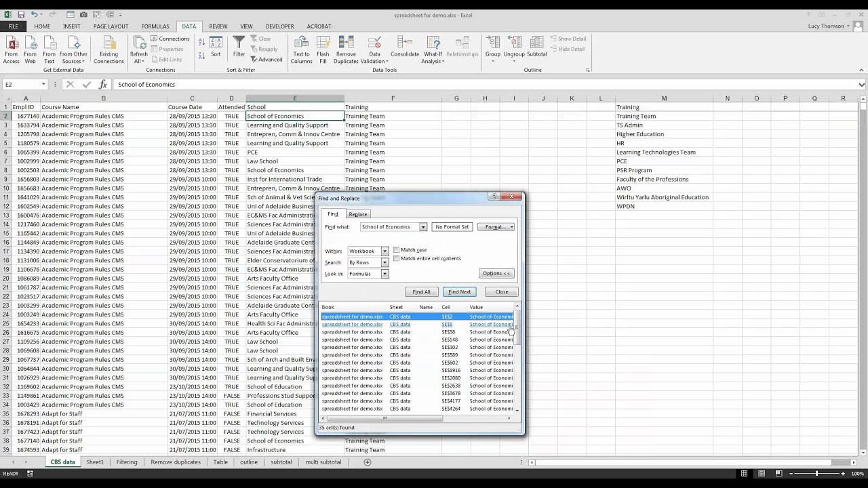Expand the Group dropdown arrow

tap(493, 61)
